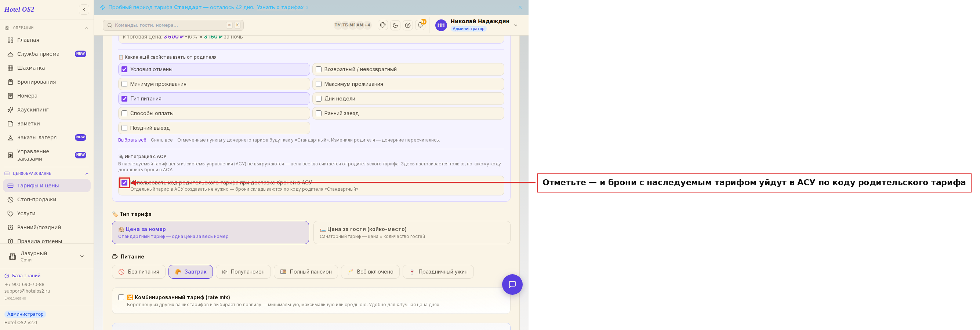Check Дни недели checkbox
This screenshot has width=980, height=330.
[319, 99]
